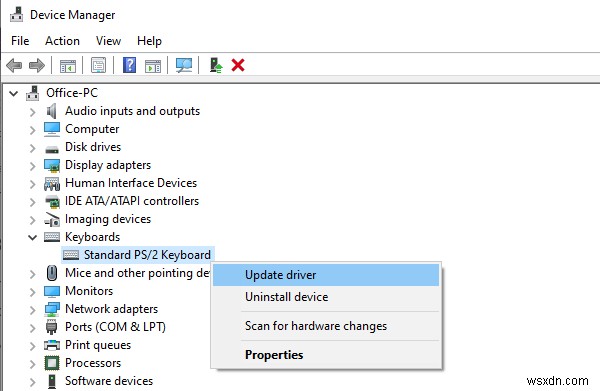Open the Help menu
Screen dimensions: 600x391
tap(149, 41)
